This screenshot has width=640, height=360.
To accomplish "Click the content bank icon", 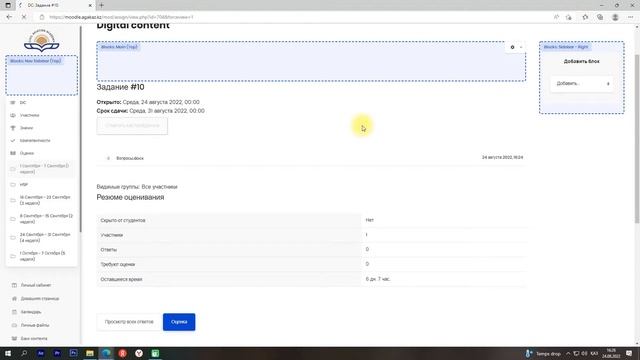I will pyautogui.click(x=14, y=338).
